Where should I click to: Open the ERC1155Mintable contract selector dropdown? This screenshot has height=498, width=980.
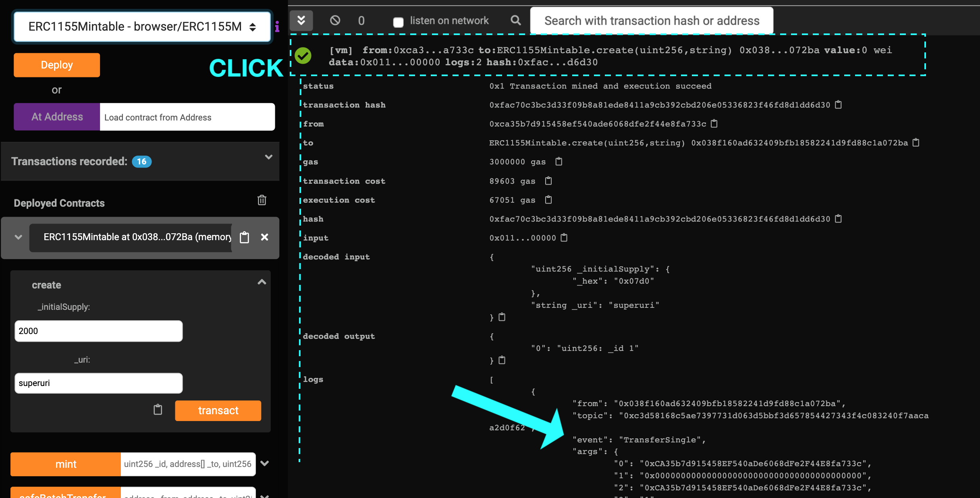[x=142, y=27]
